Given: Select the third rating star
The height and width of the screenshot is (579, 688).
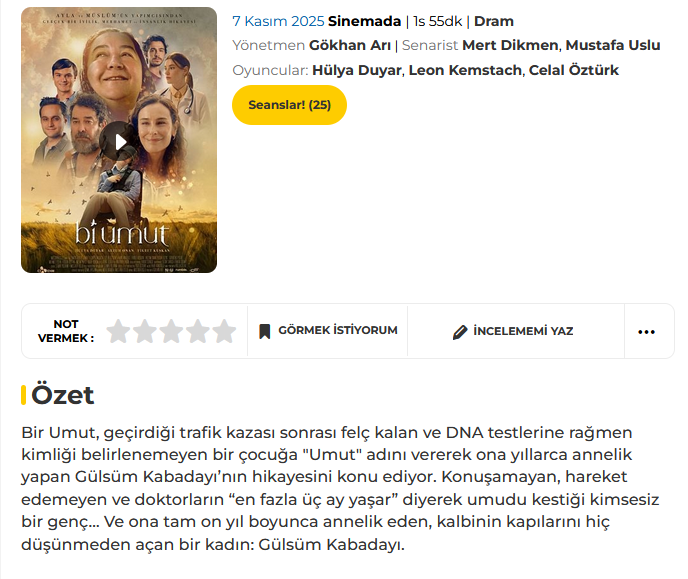Looking at the screenshot, I should (x=171, y=331).
